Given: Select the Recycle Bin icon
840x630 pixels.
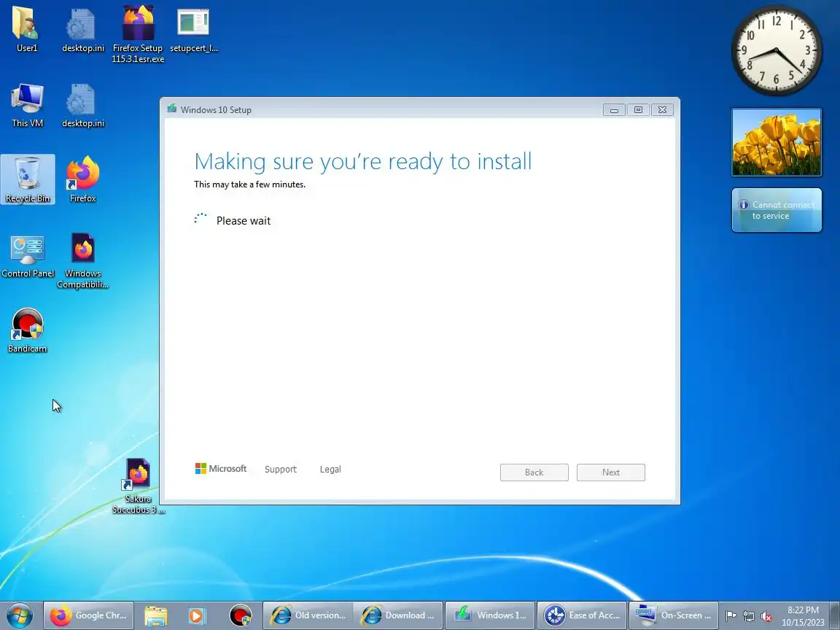Looking at the screenshot, I should (x=27, y=179).
